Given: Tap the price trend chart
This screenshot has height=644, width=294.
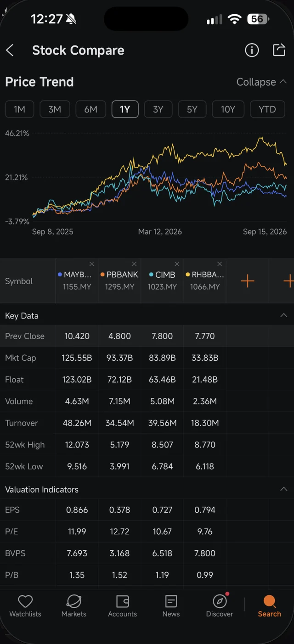Looking at the screenshot, I should [x=160, y=178].
